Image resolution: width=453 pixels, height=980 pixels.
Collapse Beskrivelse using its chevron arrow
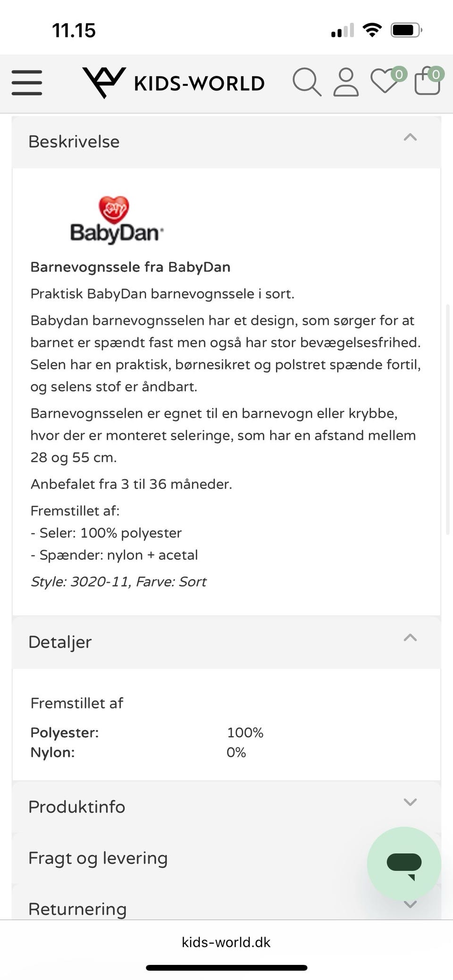pyautogui.click(x=410, y=137)
